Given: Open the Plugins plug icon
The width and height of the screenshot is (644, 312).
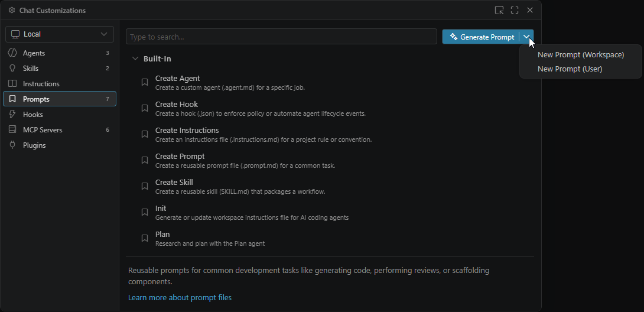Looking at the screenshot, I should pos(12,145).
